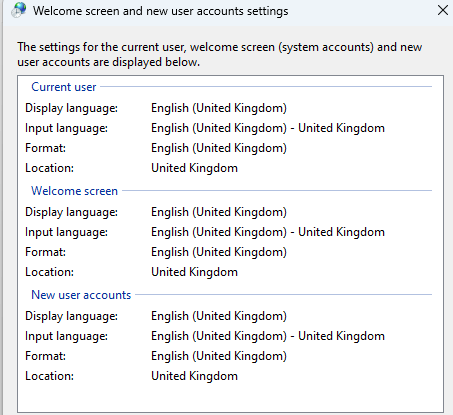This screenshot has height=415, width=453.
Task: Click 'Location:' label under Current user
Action: coord(49,168)
